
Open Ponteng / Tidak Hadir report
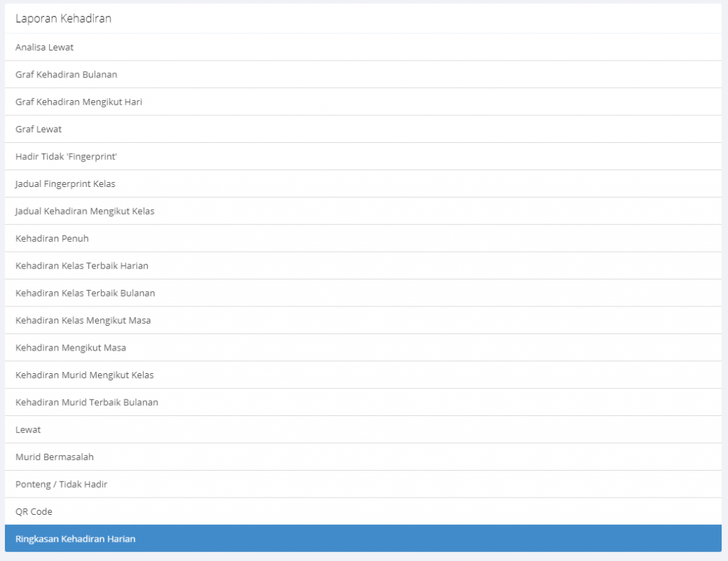(x=363, y=484)
